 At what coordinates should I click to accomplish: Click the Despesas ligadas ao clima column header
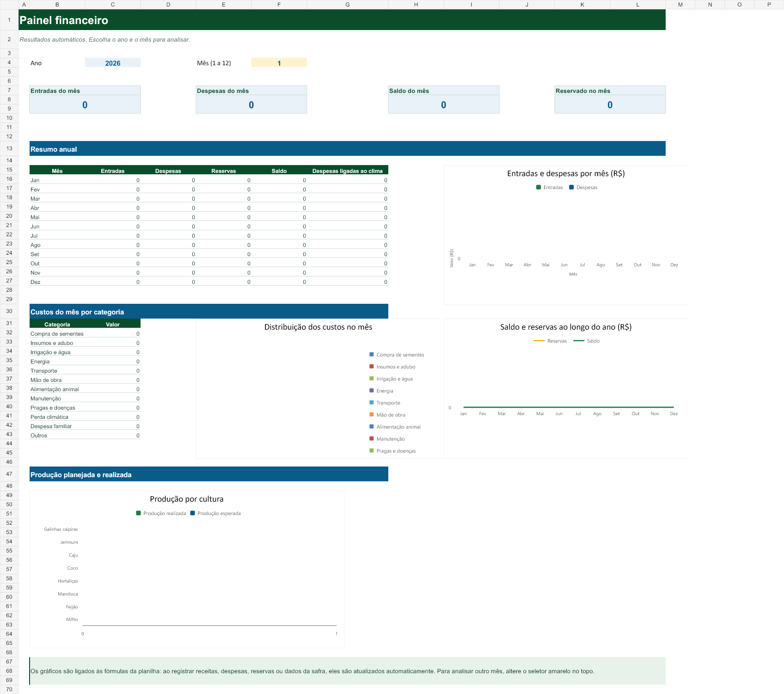point(348,171)
